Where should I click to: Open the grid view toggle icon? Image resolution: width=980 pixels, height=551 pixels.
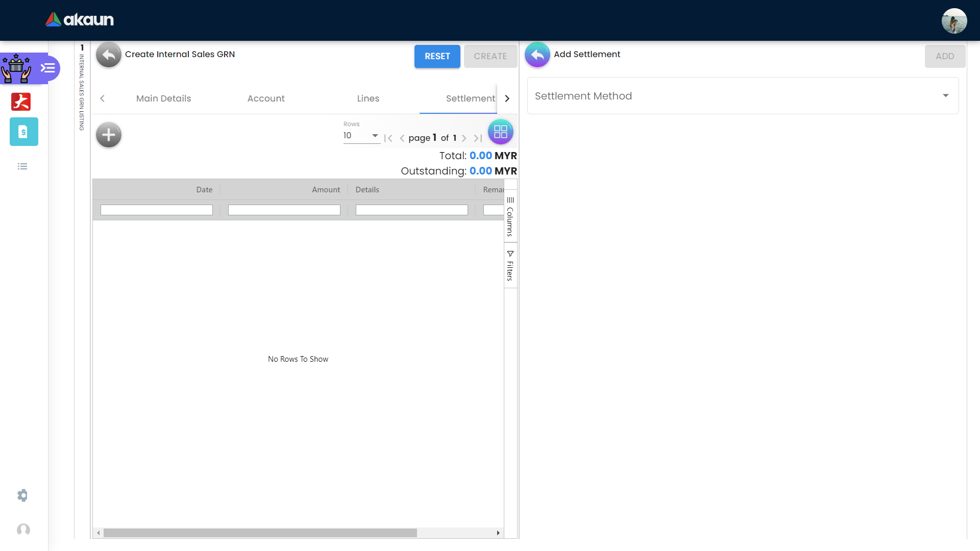pos(500,132)
